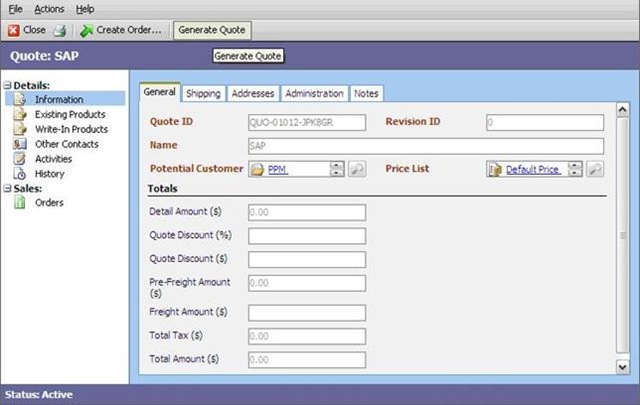Image resolution: width=640 pixels, height=405 pixels.
Task: Click the Total Amount ($) field
Action: click(307, 360)
